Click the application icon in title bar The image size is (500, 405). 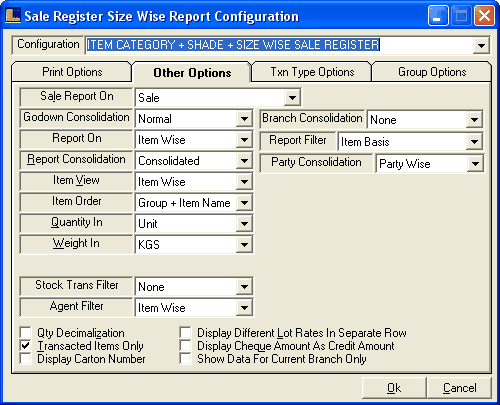pos(13,16)
